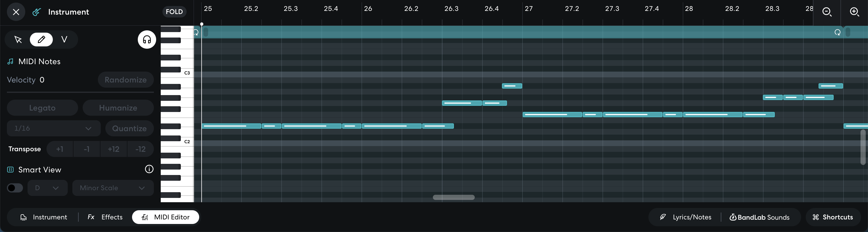Open the Smart View info icon
The image size is (868, 232).
pyautogui.click(x=149, y=169)
